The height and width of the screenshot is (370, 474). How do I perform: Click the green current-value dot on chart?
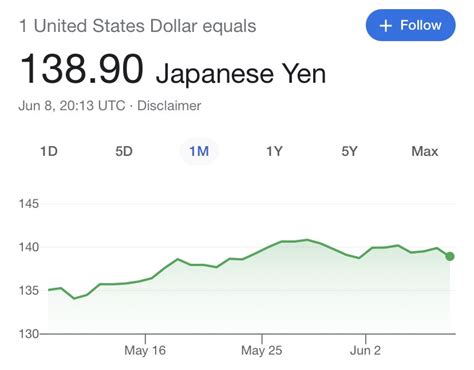(x=450, y=256)
